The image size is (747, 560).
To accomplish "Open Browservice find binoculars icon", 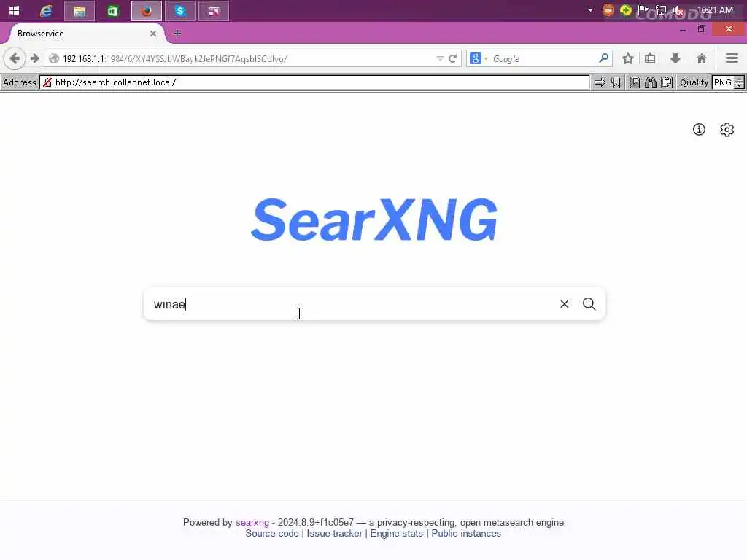I will coord(651,82).
